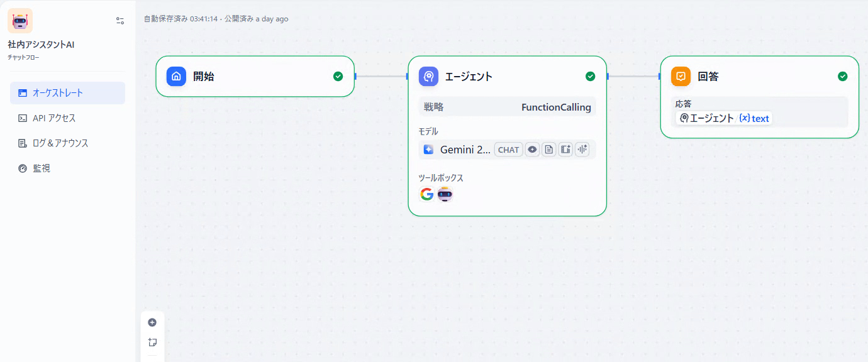Click the 戦略 label in agent node
868x362 pixels.
click(433, 107)
